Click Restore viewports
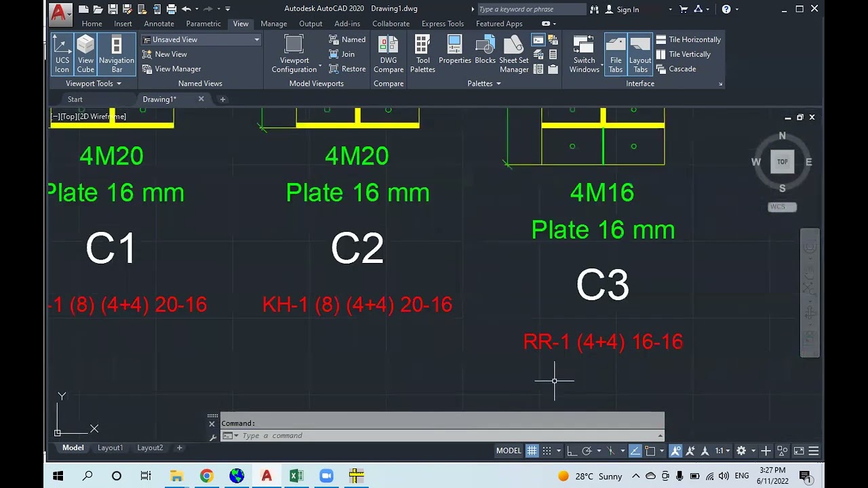 [347, 69]
